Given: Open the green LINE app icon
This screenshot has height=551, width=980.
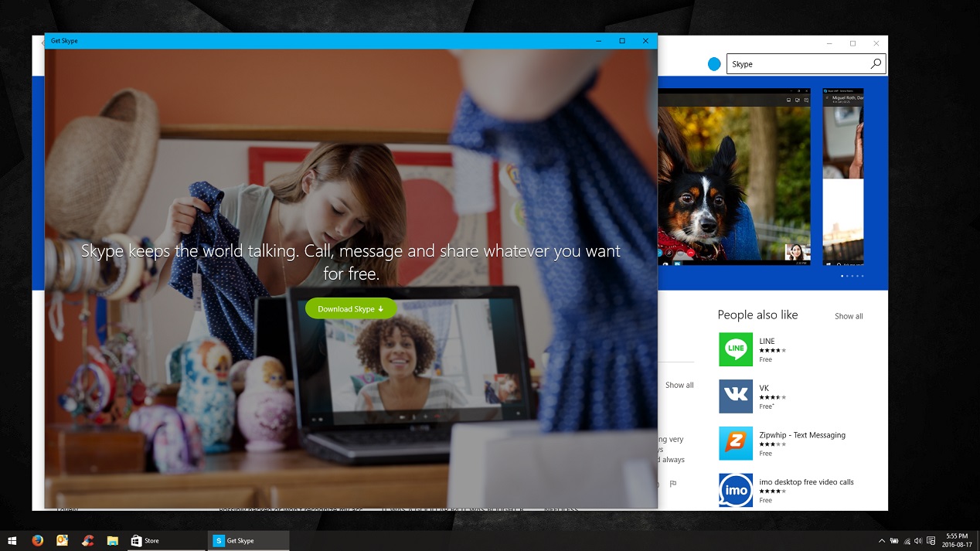Looking at the screenshot, I should (x=736, y=349).
